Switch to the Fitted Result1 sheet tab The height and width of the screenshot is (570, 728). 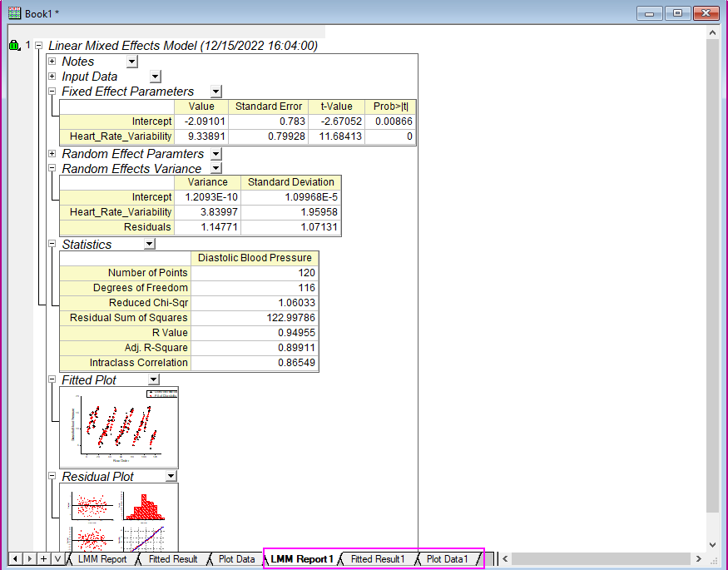coord(377,559)
